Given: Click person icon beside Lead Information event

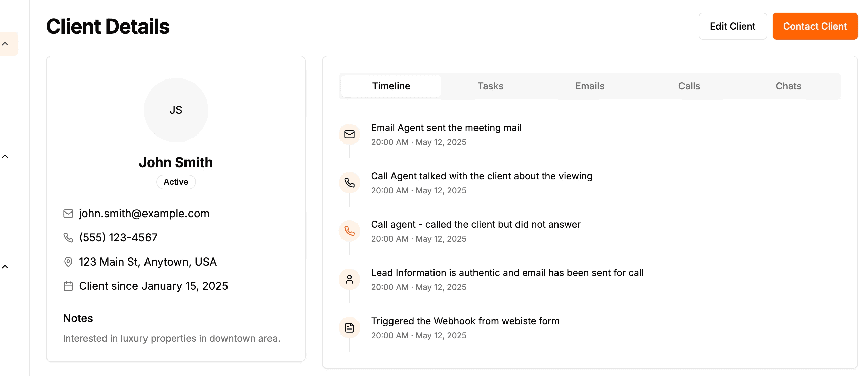Looking at the screenshot, I should tap(349, 279).
